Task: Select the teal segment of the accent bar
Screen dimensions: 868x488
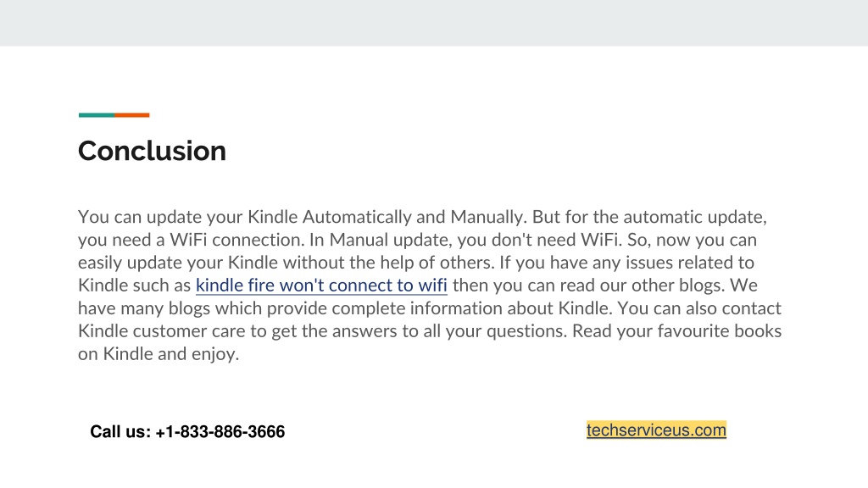Action: (x=97, y=115)
